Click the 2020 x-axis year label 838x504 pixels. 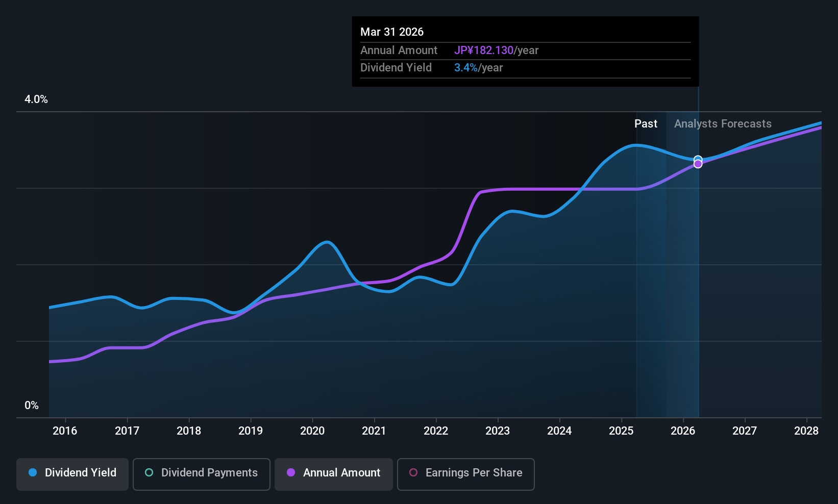(x=312, y=431)
